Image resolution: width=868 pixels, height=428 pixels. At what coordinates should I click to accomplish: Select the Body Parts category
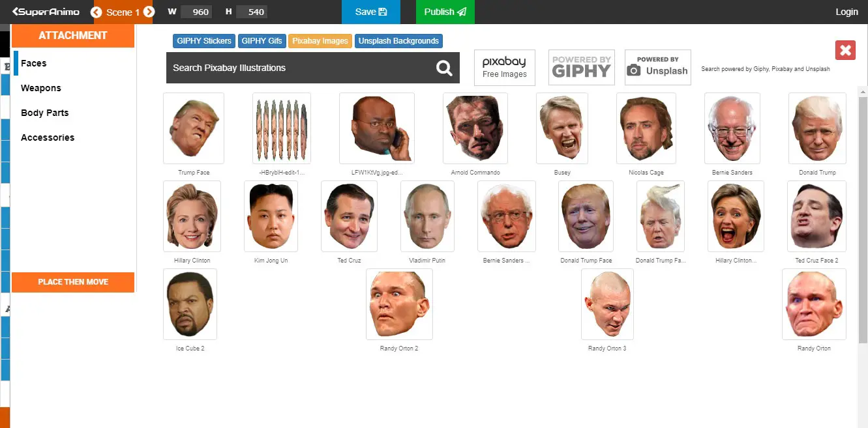click(44, 113)
